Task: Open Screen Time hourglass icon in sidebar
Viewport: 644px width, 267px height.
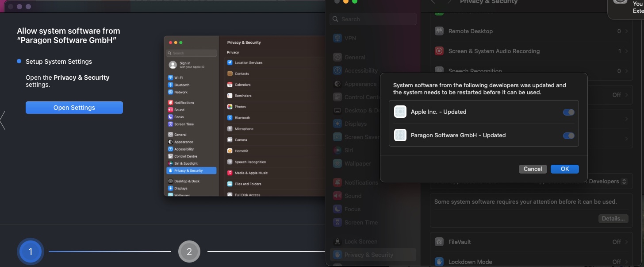Action: click(x=337, y=222)
